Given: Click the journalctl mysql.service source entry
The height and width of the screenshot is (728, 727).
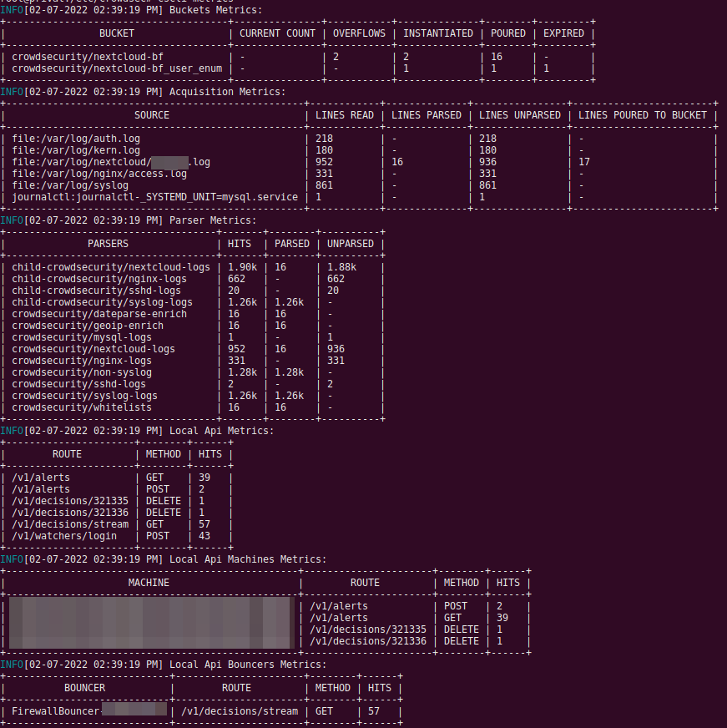Looking at the screenshot, I should (155, 197).
